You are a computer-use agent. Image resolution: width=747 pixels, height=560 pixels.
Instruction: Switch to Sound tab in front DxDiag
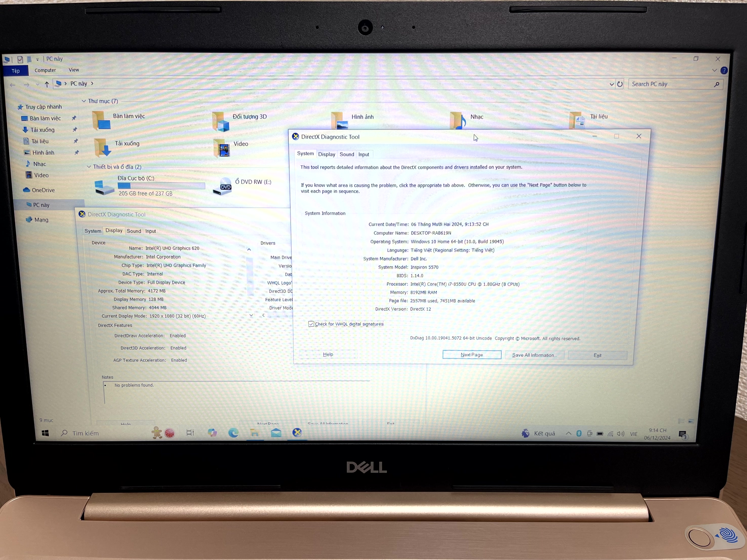[x=347, y=154]
